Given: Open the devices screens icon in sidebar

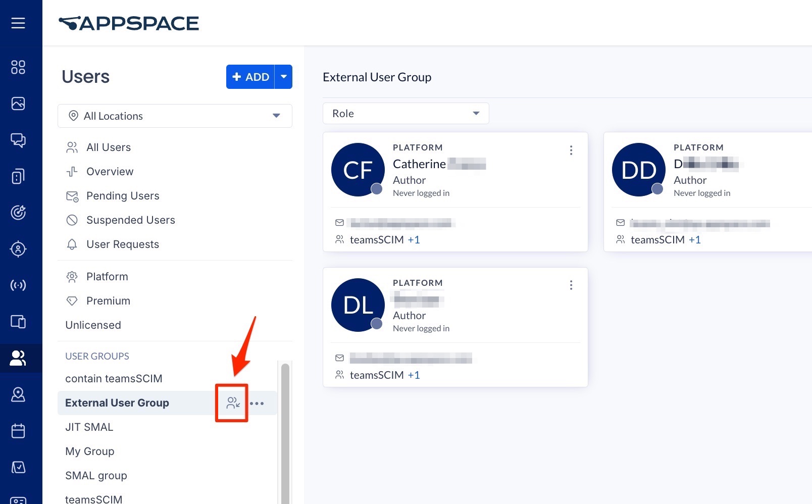Looking at the screenshot, I should pyautogui.click(x=18, y=322).
